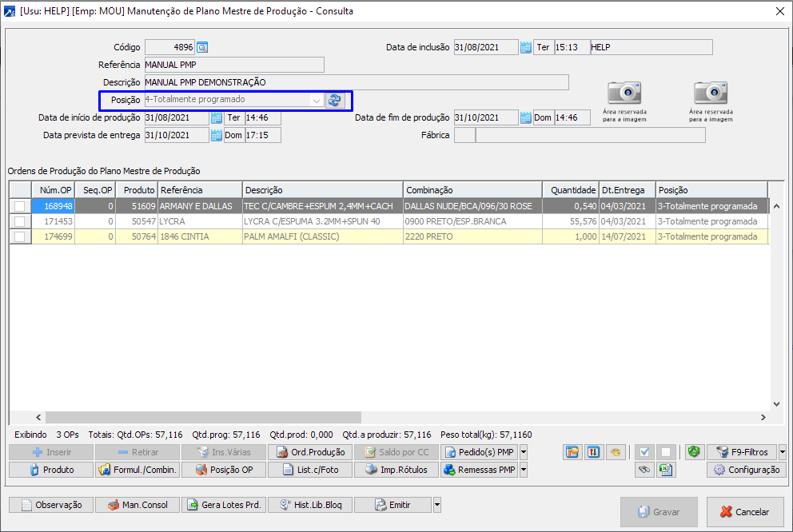Screen dimensions: 793x532
Task: Select the PALM AMALFI (CLASSIC) description cell
Action: tap(323, 236)
